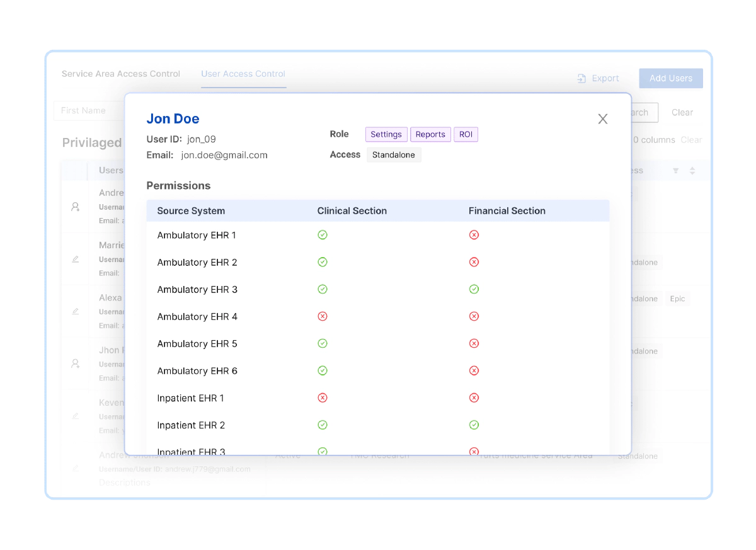Viewport: 756px width, 550px height.
Task: Switch to Service Area Access Control tab
Action: 121,74
